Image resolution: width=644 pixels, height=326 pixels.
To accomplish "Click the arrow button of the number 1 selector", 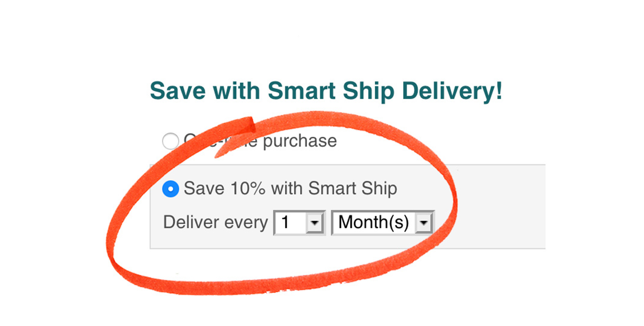I will tap(314, 223).
